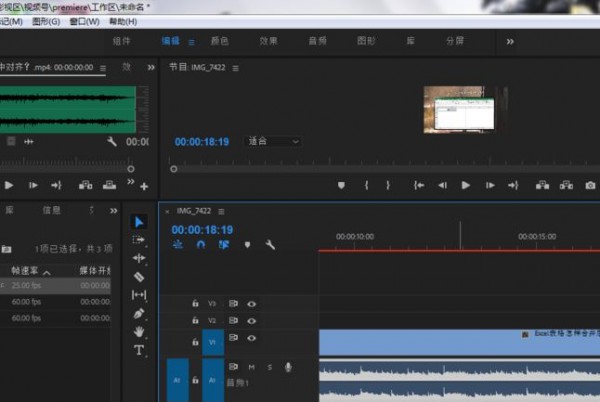The image size is (600, 402).
Task: Step forward one frame in source monitor
Action: coord(33,186)
